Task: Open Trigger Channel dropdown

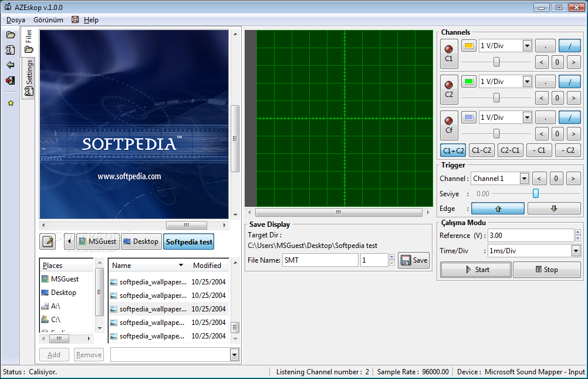Action: point(524,179)
